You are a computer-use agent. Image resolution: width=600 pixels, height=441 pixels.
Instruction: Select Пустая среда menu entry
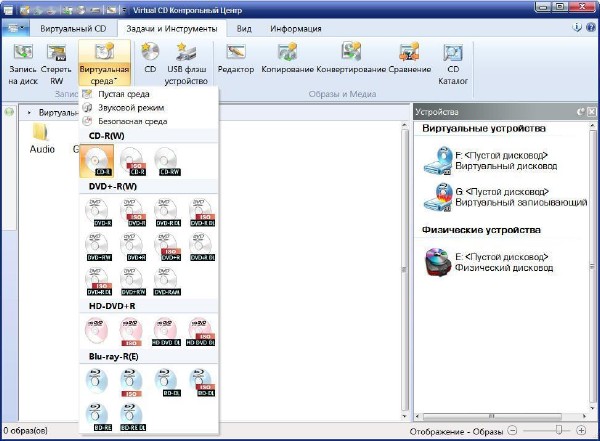124,94
